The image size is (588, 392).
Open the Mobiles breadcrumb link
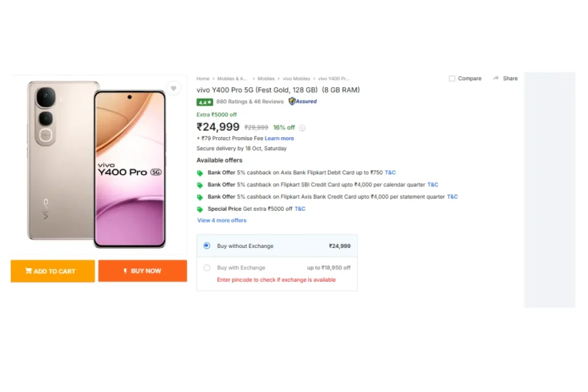(x=266, y=79)
